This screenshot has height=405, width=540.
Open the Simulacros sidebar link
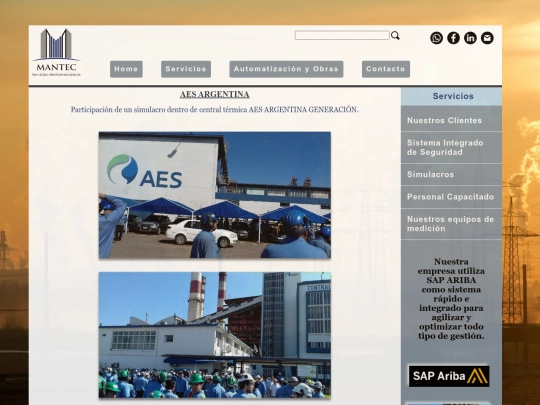[x=451, y=175]
